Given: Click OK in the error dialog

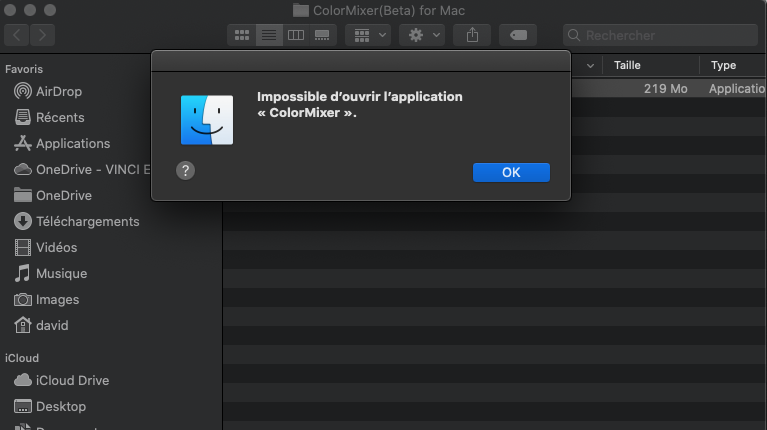Looking at the screenshot, I should coord(511,172).
